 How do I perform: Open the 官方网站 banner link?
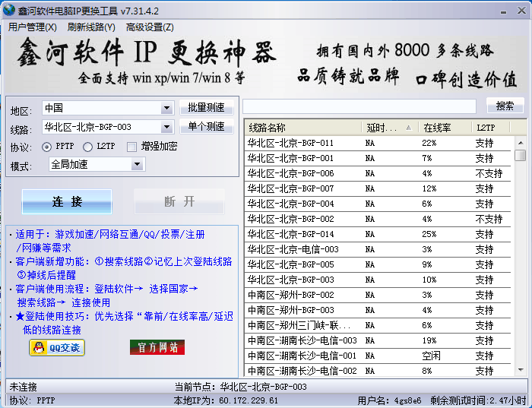point(157,347)
